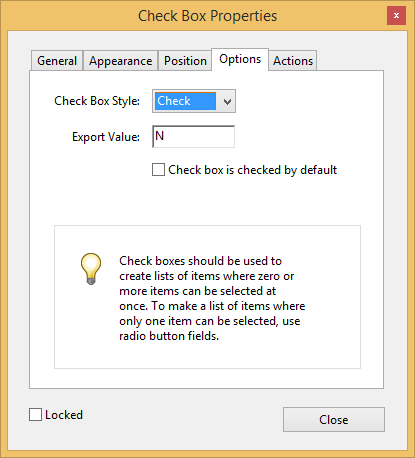Show the Actions tab
The height and width of the screenshot is (458, 415).
click(x=293, y=61)
